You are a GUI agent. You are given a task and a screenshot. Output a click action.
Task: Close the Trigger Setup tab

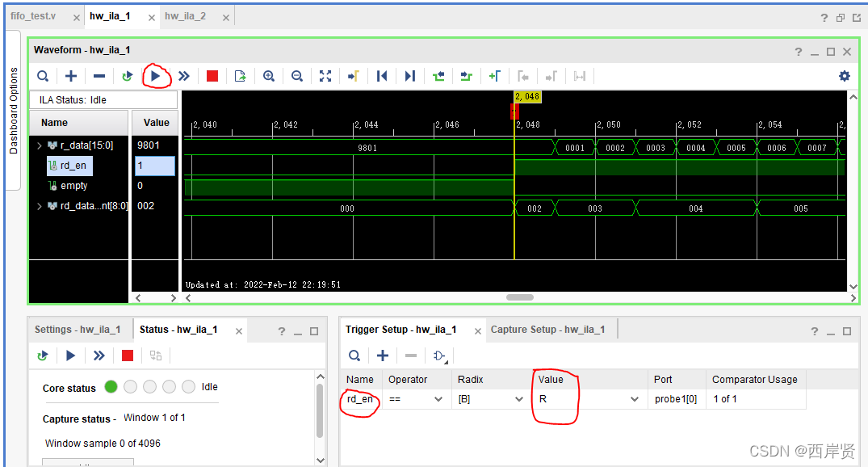click(478, 331)
